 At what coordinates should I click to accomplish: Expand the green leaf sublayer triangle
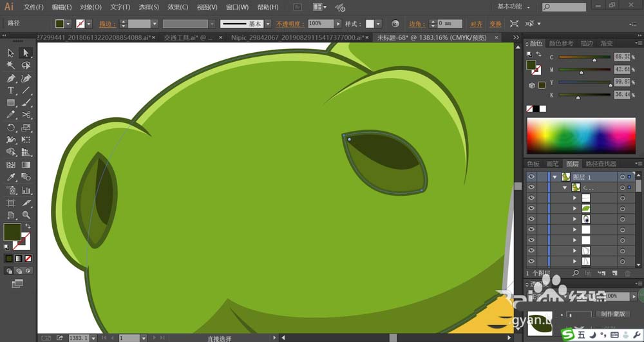[575, 209]
